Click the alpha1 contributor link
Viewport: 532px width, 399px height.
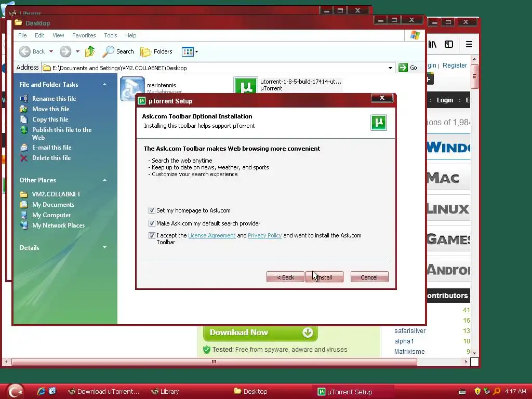pos(404,341)
